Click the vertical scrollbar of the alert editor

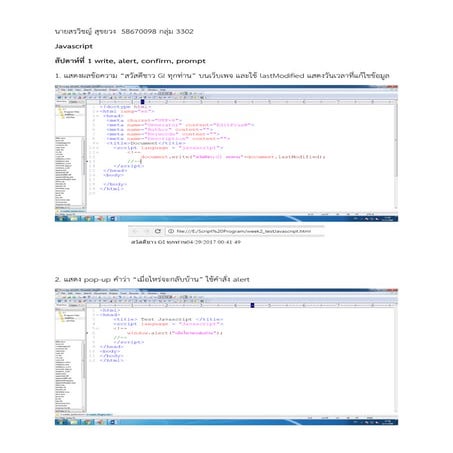point(396,360)
